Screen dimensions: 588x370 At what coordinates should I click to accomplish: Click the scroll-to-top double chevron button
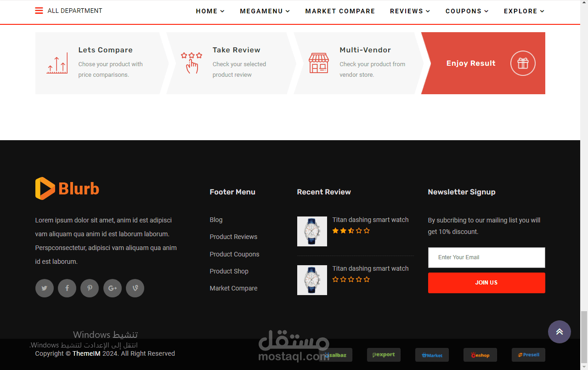click(x=560, y=331)
